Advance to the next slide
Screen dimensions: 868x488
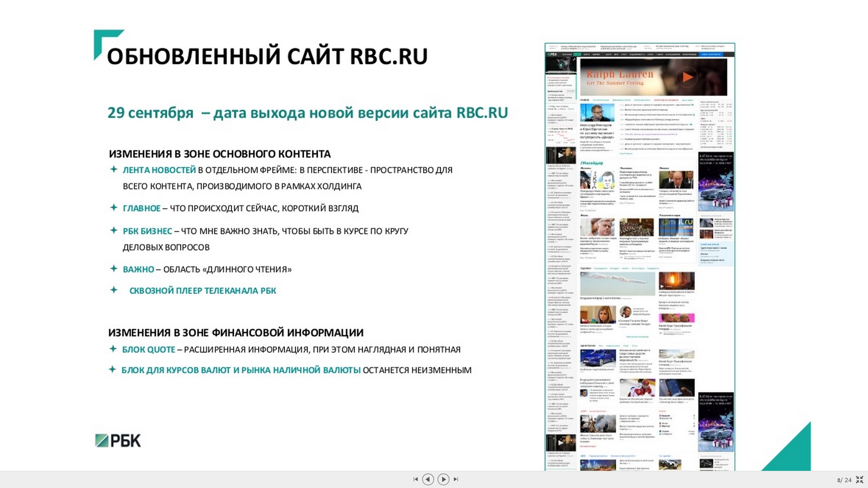443,479
